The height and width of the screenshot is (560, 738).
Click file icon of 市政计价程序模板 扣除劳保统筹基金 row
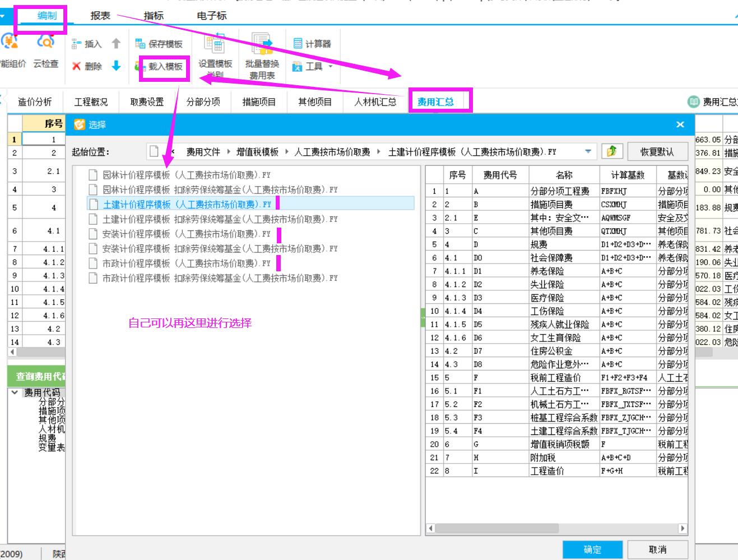point(93,278)
